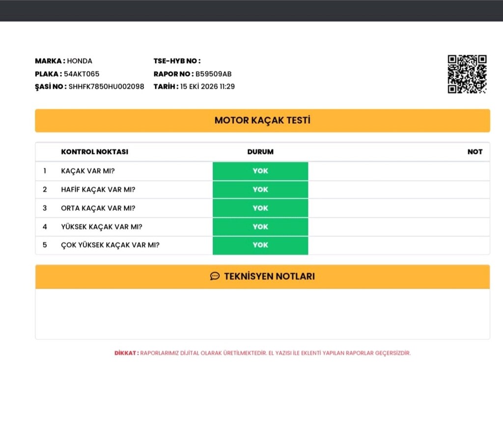Click the MOTOR KAÇAK TESTİ header banner
Image resolution: width=503 pixels, height=448 pixels.
click(262, 121)
